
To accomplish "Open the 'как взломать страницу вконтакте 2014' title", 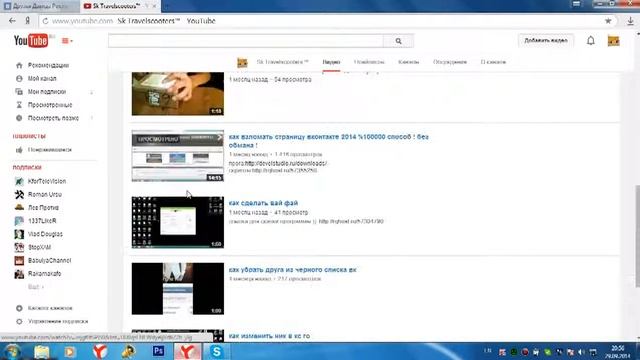I will coord(329,141).
